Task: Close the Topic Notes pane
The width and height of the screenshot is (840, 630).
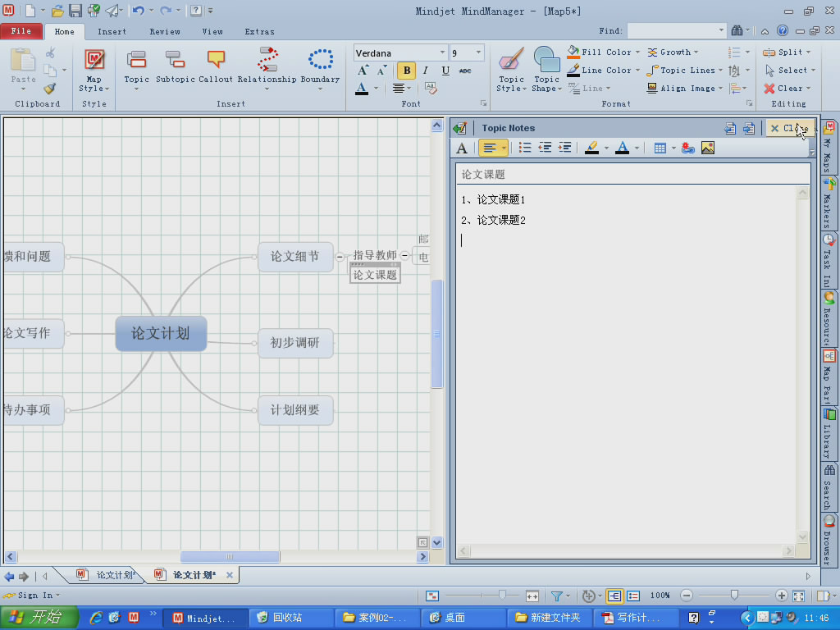Action: coord(788,128)
